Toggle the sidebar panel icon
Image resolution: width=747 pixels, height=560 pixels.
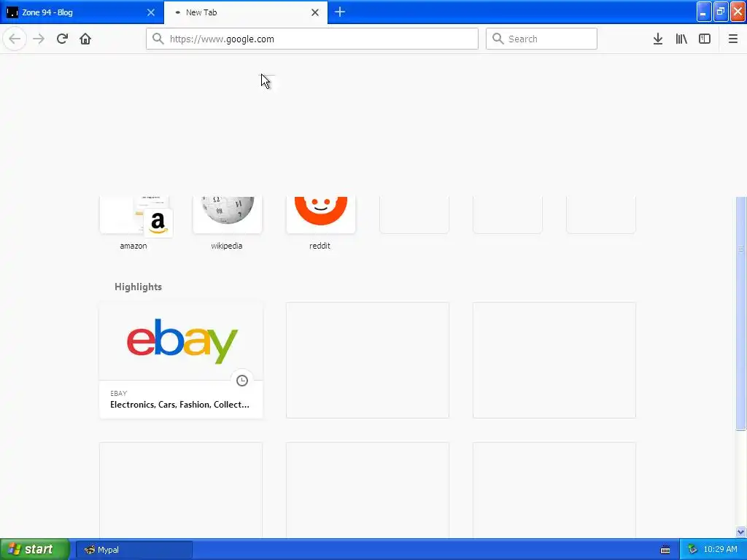[705, 39]
